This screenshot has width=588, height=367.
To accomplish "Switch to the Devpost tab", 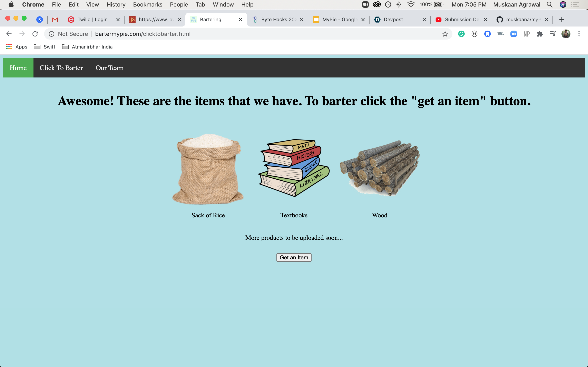I will [x=393, y=20].
